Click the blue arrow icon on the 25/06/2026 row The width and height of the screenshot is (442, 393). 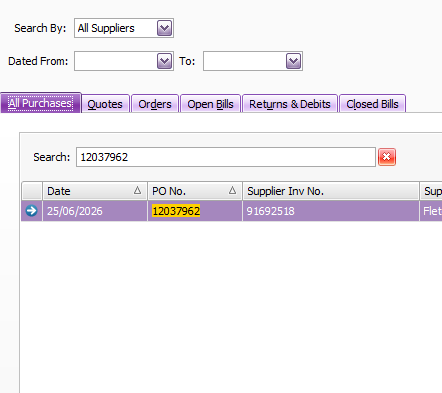(32, 211)
